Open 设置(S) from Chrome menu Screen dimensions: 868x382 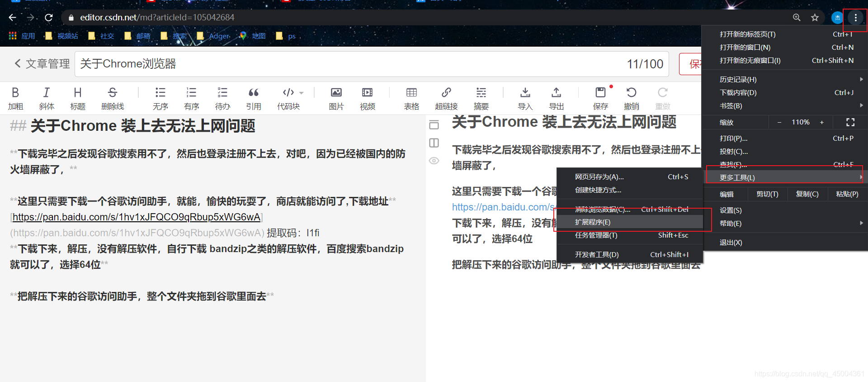point(785,210)
